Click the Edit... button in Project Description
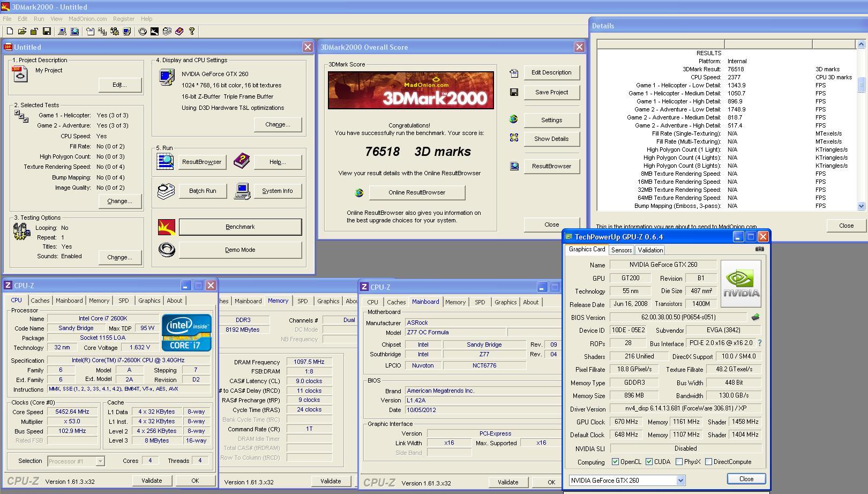The width and height of the screenshot is (868, 494). point(119,85)
